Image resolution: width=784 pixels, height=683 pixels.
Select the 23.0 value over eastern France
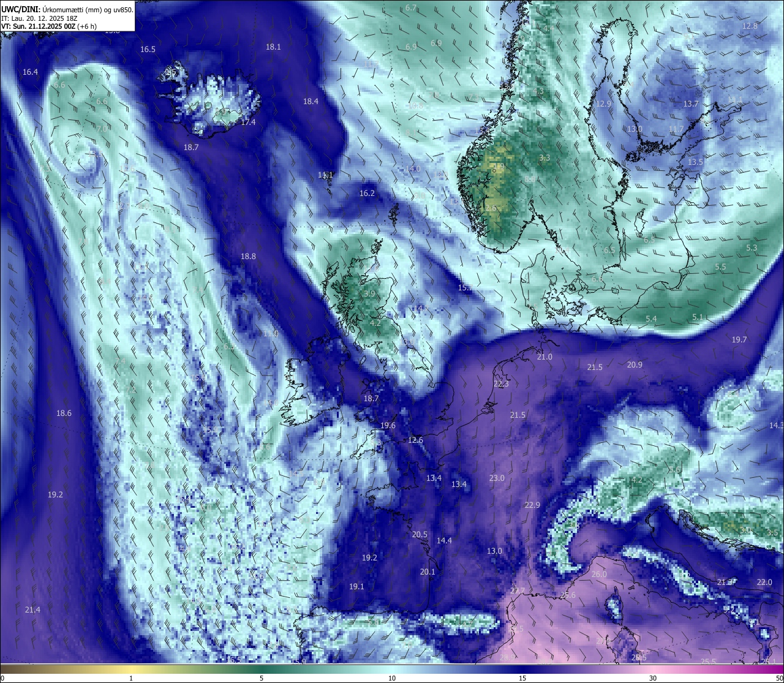[497, 478]
